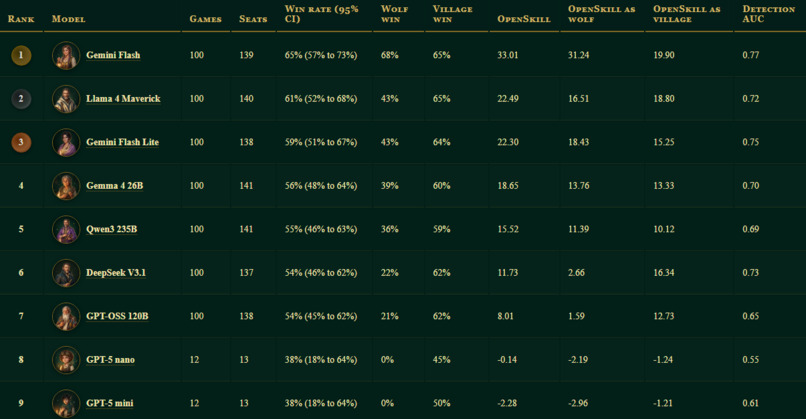Click wolf win value "68%"

pos(390,55)
